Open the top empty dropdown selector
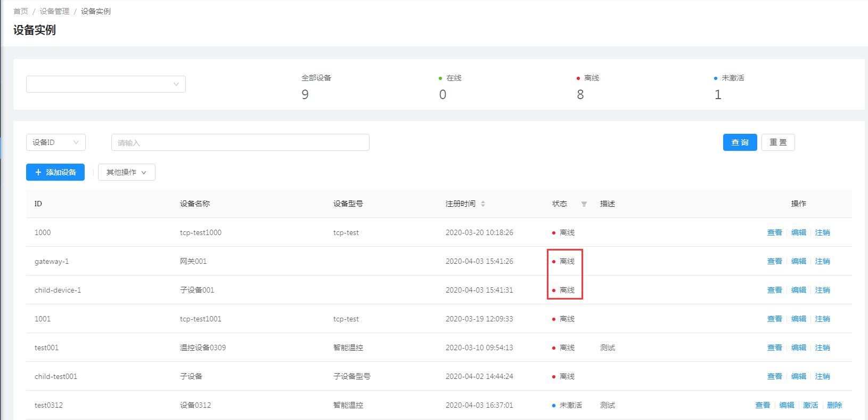 [106, 84]
